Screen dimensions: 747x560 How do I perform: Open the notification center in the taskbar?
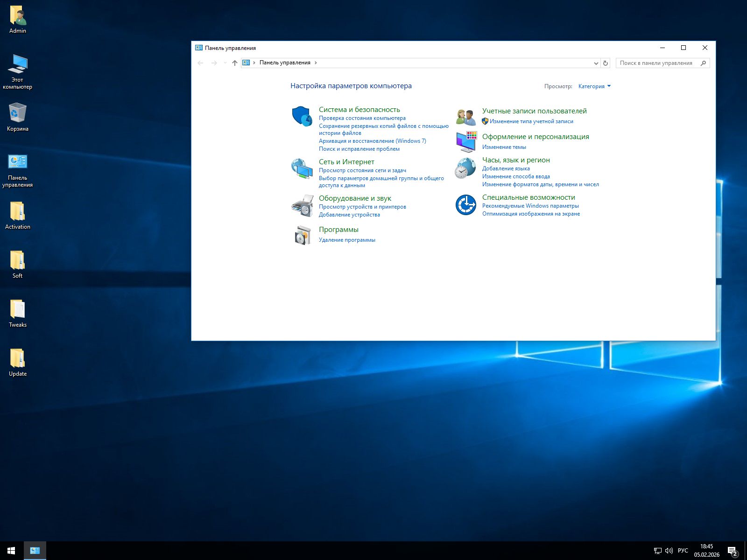click(732, 551)
